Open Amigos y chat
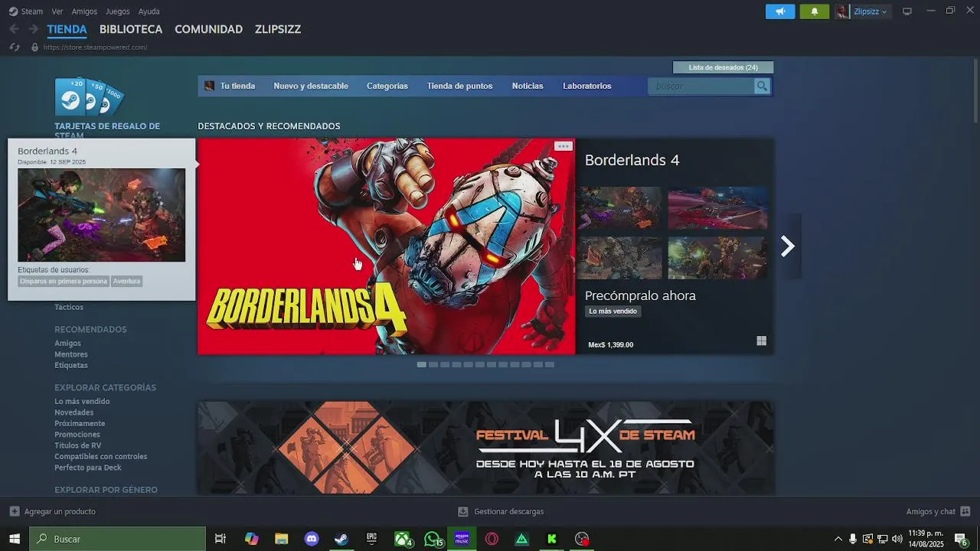This screenshot has height=551, width=980. 938,511
